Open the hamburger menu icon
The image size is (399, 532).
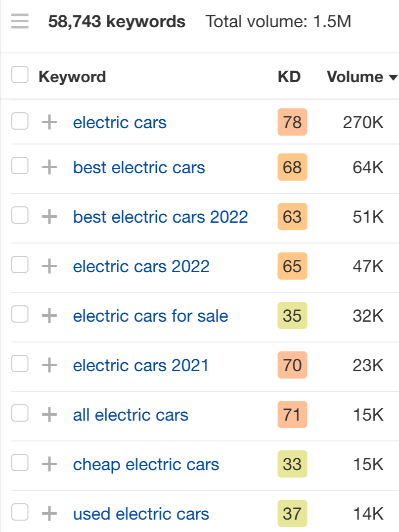[19, 21]
